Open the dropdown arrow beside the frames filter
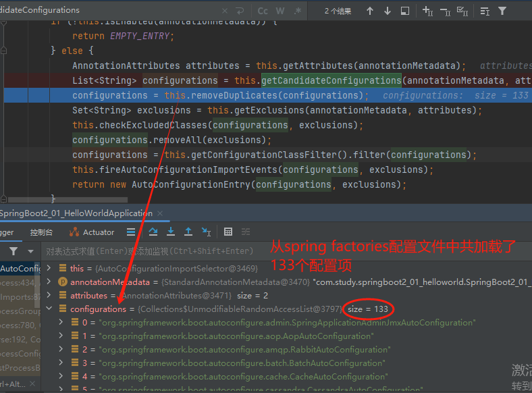 click(30, 251)
